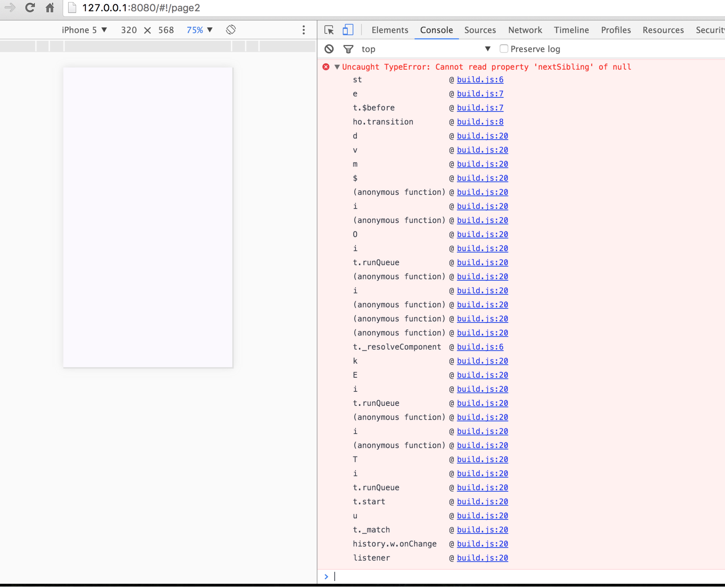Switch to the Network tab
The height and width of the screenshot is (588, 725).
[x=525, y=30]
